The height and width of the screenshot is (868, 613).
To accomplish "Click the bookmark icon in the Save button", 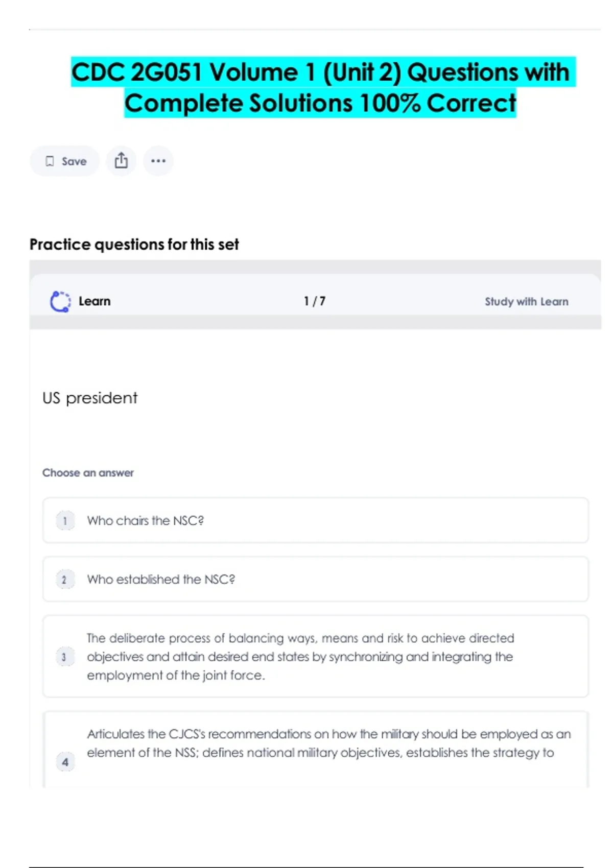I will coord(50,161).
